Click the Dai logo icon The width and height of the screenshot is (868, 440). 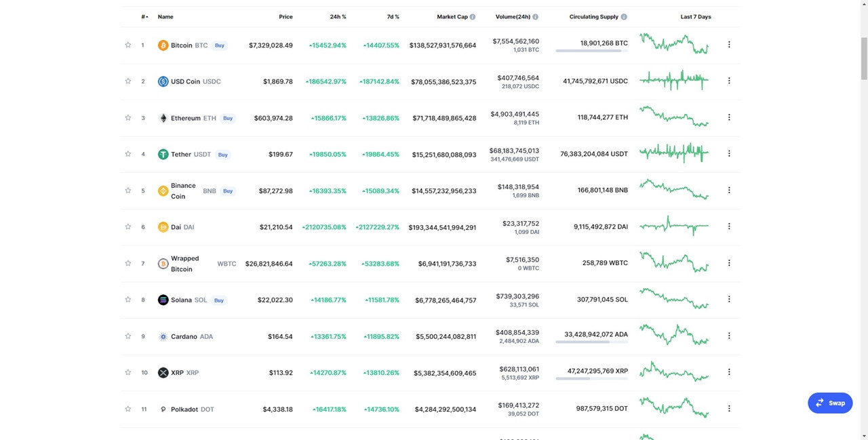tap(163, 227)
